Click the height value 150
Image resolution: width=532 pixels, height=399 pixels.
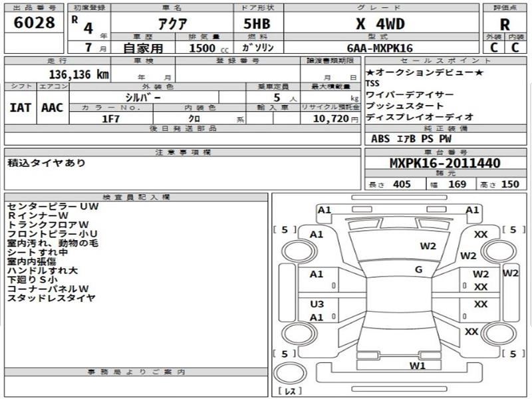click(x=510, y=184)
